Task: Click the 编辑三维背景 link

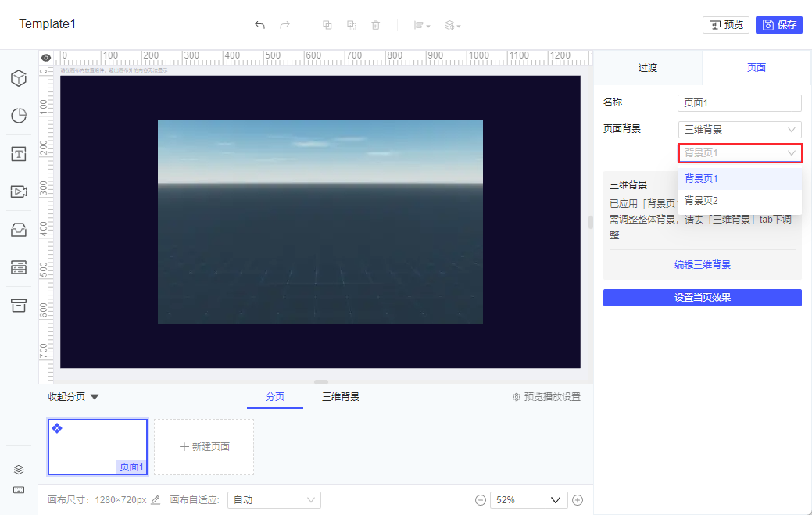Action: point(703,264)
